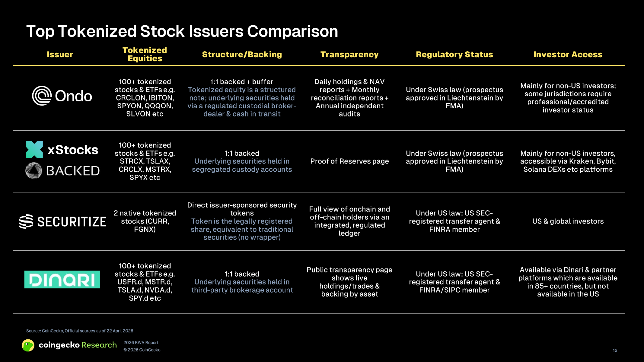Viewport: 644px width, 362px height.
Task: Select the Transparency column header
Action: pyautogui.click(x=349, y=55)
